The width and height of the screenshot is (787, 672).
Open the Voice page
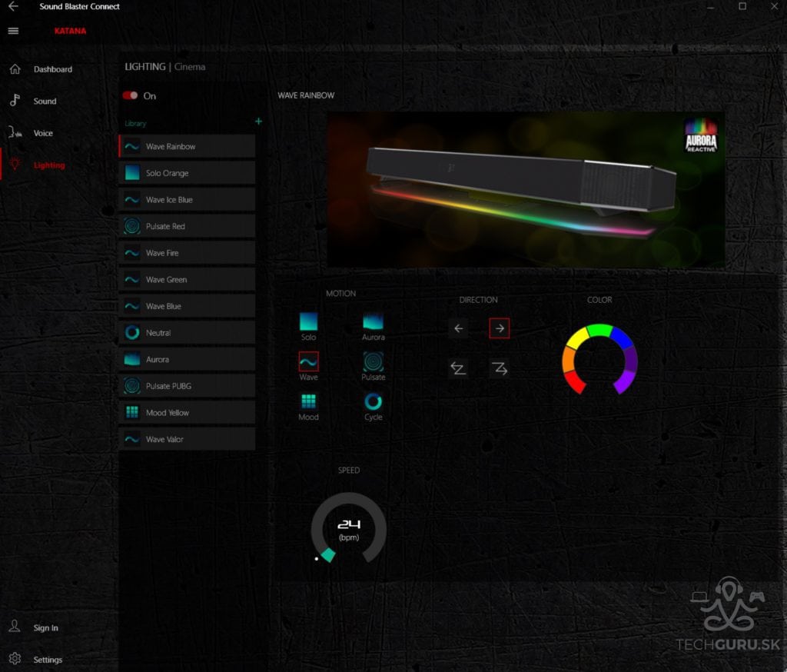(43, 133)
